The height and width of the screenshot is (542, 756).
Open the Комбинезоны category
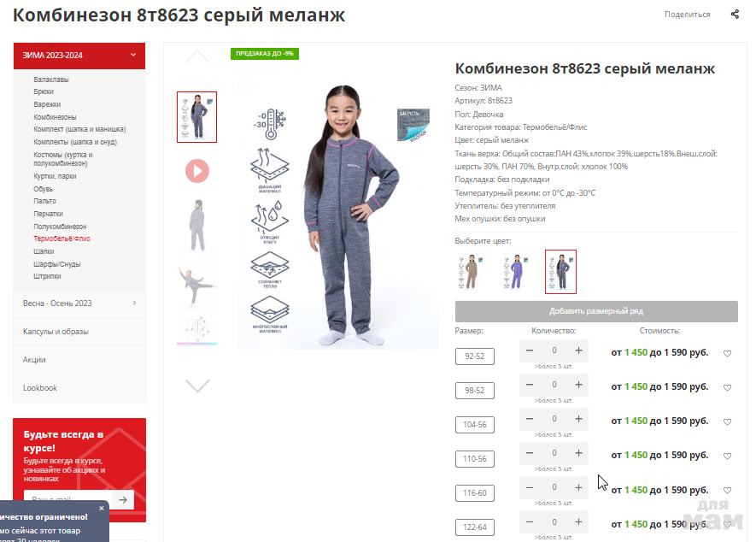(x=55, y=117)
